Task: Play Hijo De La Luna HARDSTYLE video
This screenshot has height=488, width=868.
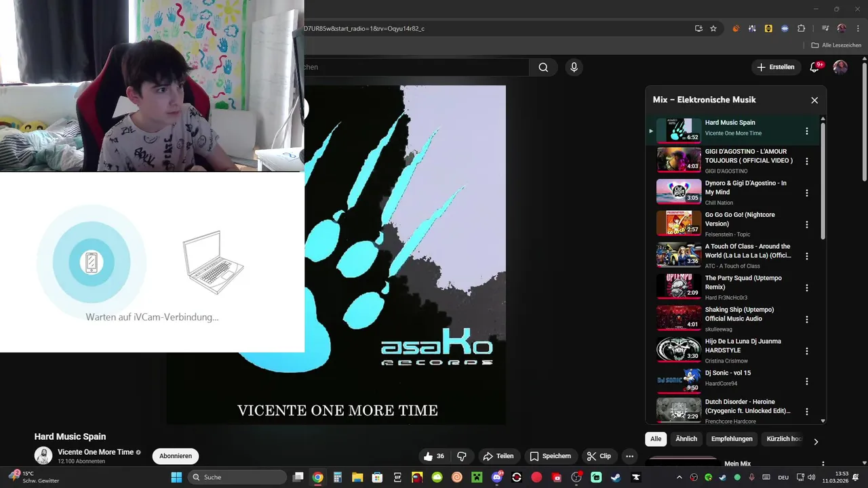Action: (679, 350)
